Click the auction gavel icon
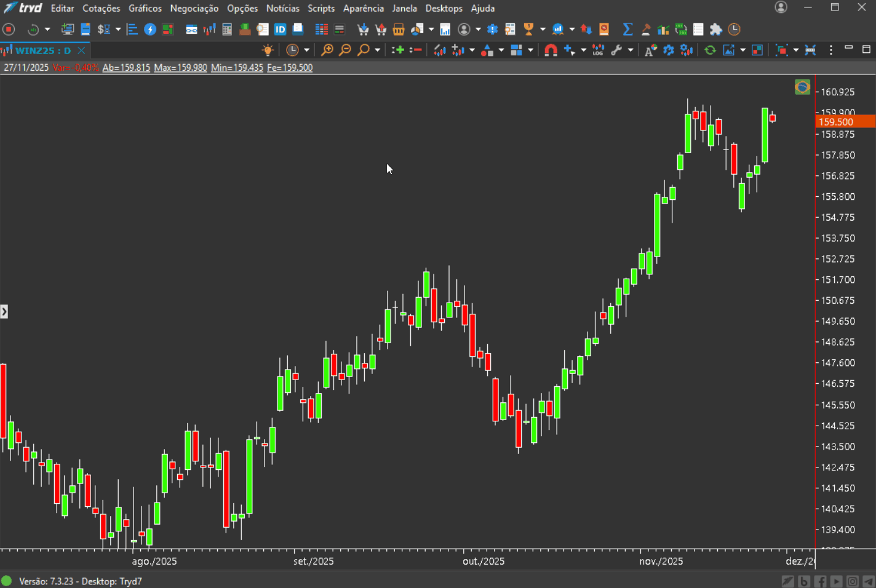This screenshot has height=588, width=876. [646, 29]
